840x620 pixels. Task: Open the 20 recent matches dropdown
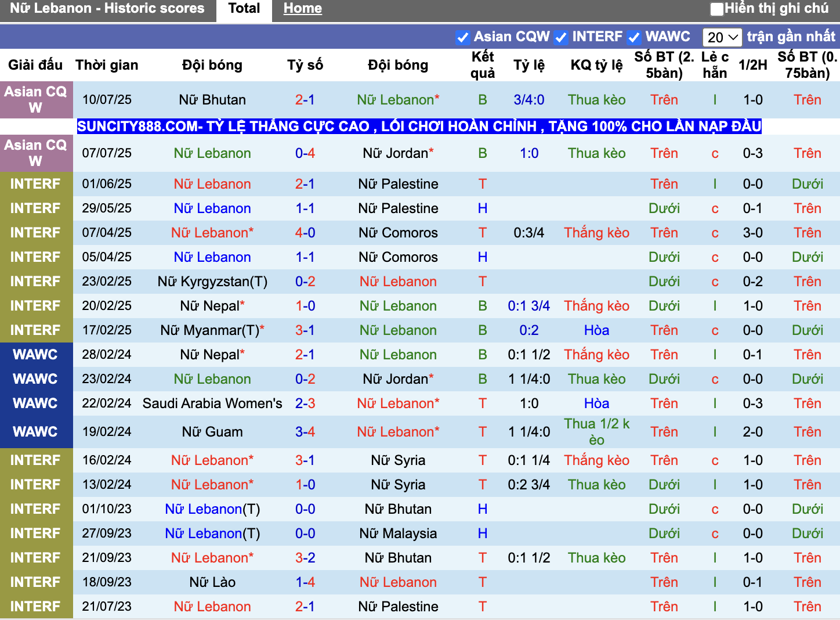pyautogui.click(x=722, y=37)
